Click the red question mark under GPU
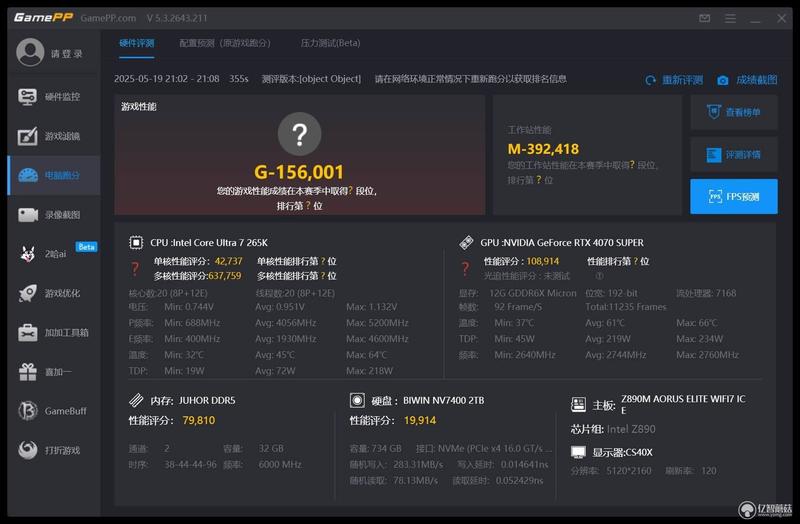Image resolution: width=800 pixels, height=524 pixels. click(465, 269)
